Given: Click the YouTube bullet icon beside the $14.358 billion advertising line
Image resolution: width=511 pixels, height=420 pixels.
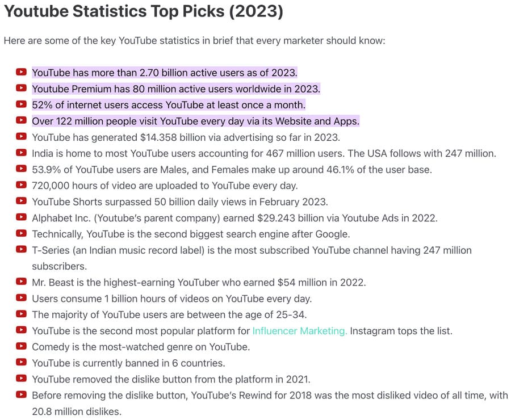Looking at the screenshot, I should tap(22, 136).
